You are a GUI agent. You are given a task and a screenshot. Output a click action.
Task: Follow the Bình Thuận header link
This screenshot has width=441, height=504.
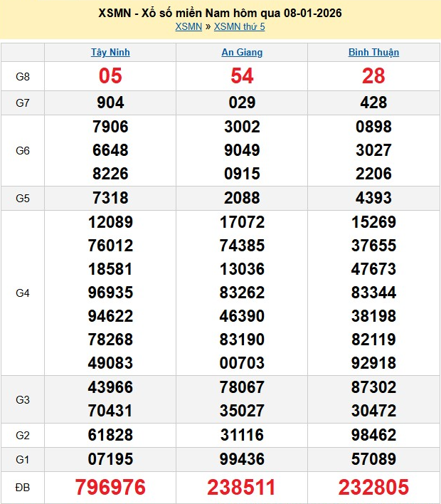(x=373, y=52)
